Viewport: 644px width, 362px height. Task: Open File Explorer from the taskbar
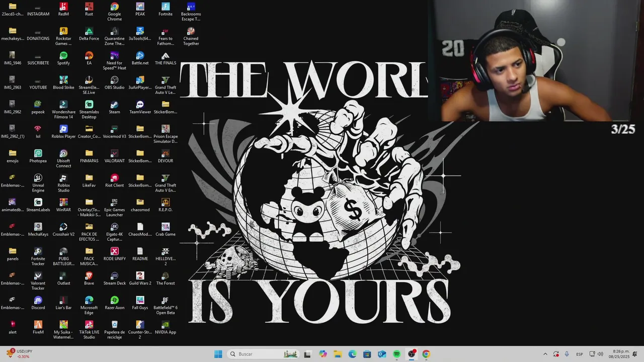coord(338,354)
